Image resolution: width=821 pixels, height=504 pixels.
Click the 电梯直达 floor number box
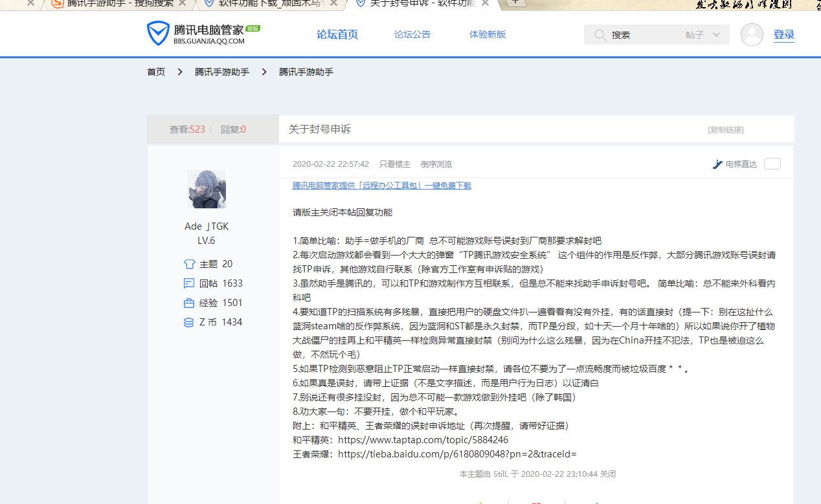(x=772, y=164)
